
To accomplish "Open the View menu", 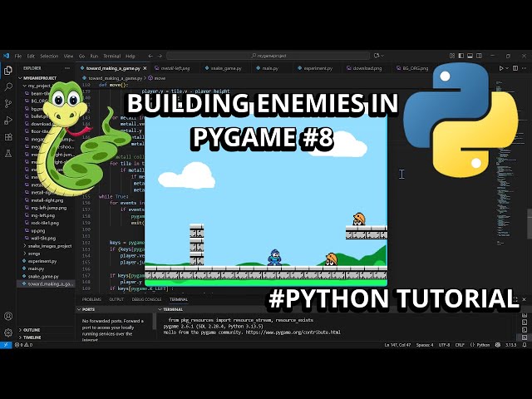I will pos(68,56).
